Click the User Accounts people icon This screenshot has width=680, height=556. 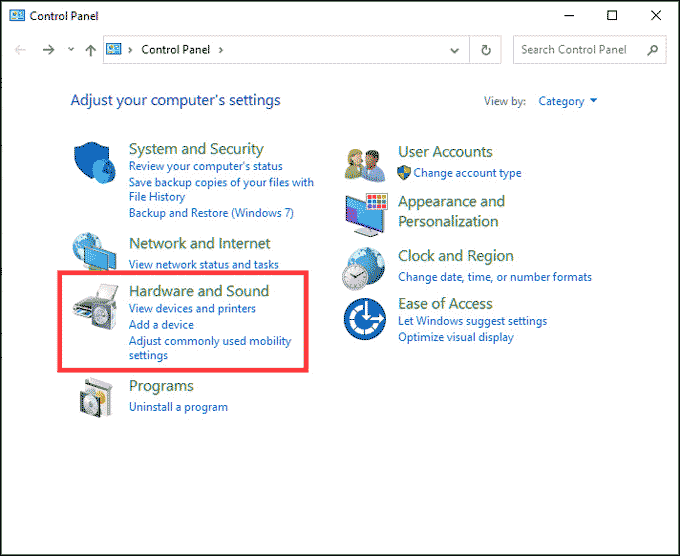point(365,162)
